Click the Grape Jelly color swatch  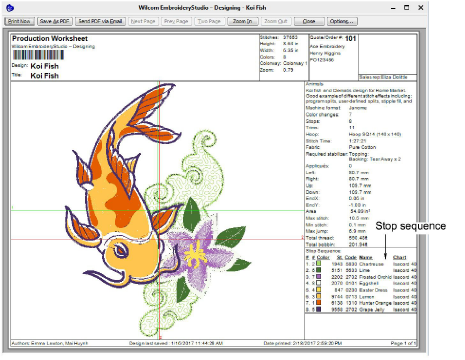click(x=319, y=309)
